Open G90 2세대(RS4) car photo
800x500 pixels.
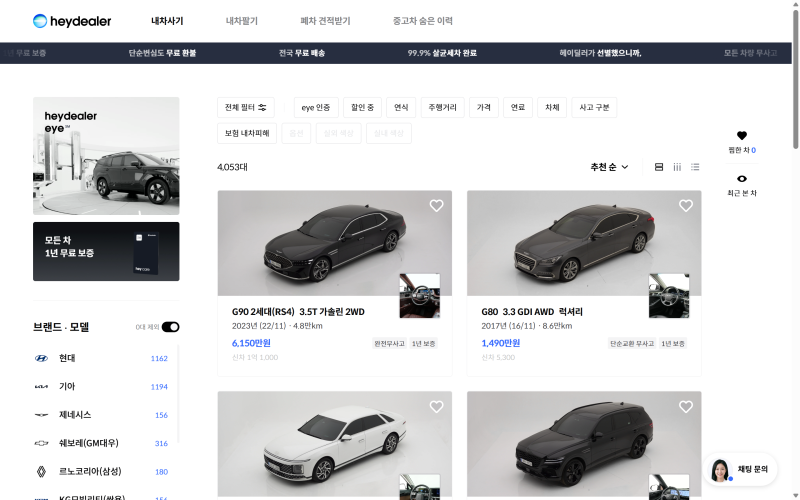(335, 243)
